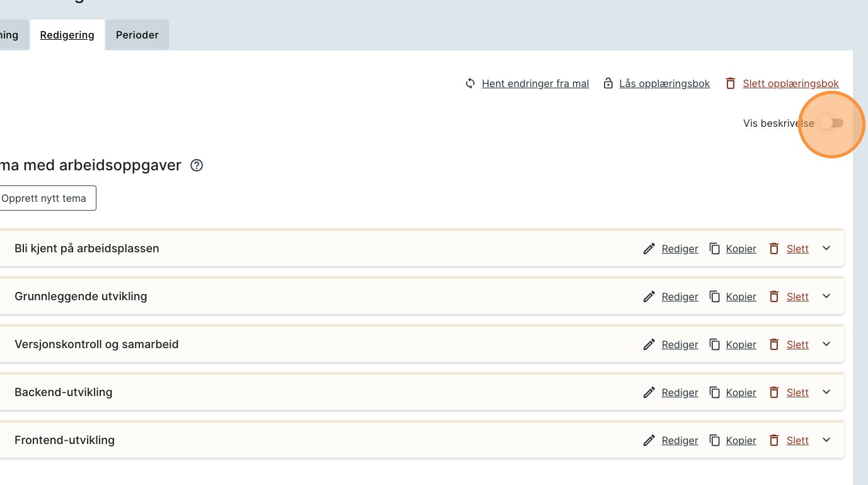The image size is (868, 485).
Task: Click Rediger link for Grunnleggende utvikling
Action: pyautogui.click(x=680, y=296)
